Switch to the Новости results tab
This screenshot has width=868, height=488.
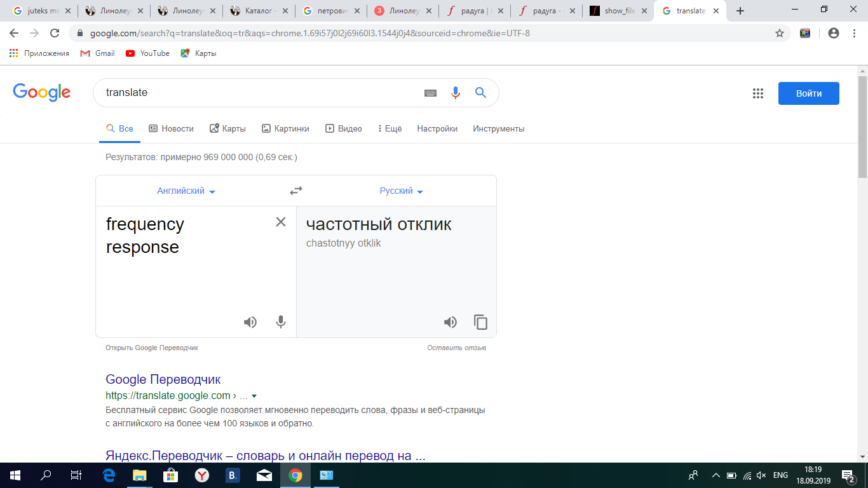[x=171, y=128]
